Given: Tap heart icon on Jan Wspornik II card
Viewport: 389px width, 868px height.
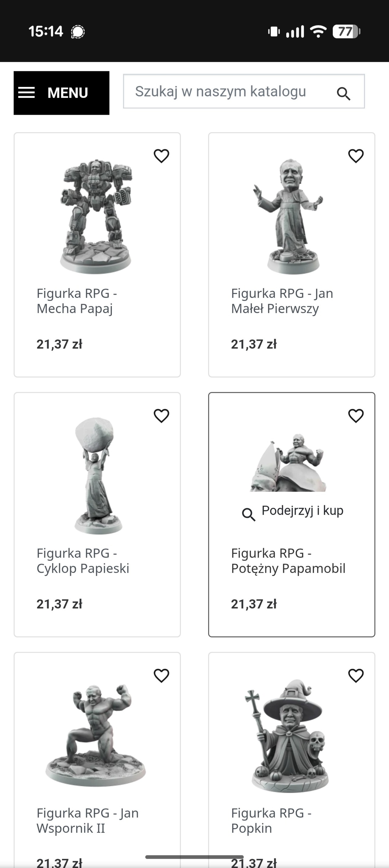Looking at the screenshot, I should [161, 675].
